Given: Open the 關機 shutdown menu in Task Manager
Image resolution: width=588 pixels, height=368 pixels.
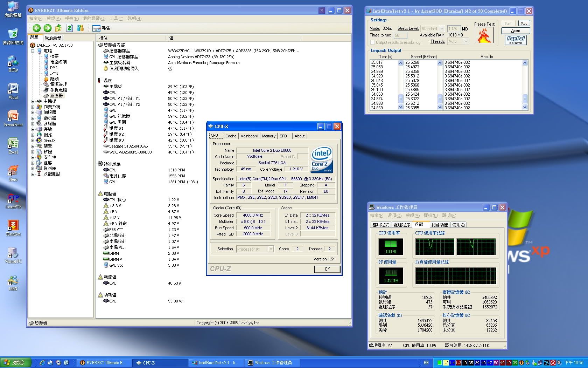Looking at the screenshot, I should pos(431,216).
